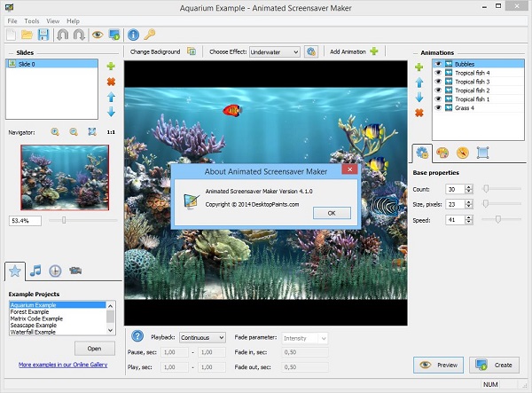This screenshot has width=532, height=393.
Task: Switch to the color palette properties tab
Action: pyautogui.click(x=442, y=153)
